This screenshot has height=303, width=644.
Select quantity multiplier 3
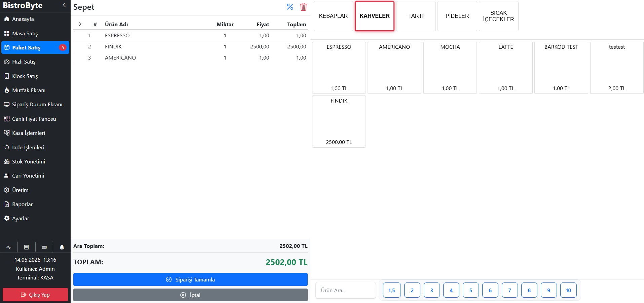point(431,290)
